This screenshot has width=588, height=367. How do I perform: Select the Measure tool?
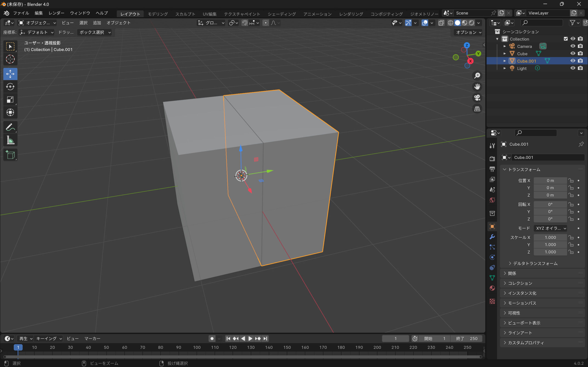(x=10, y=140)
